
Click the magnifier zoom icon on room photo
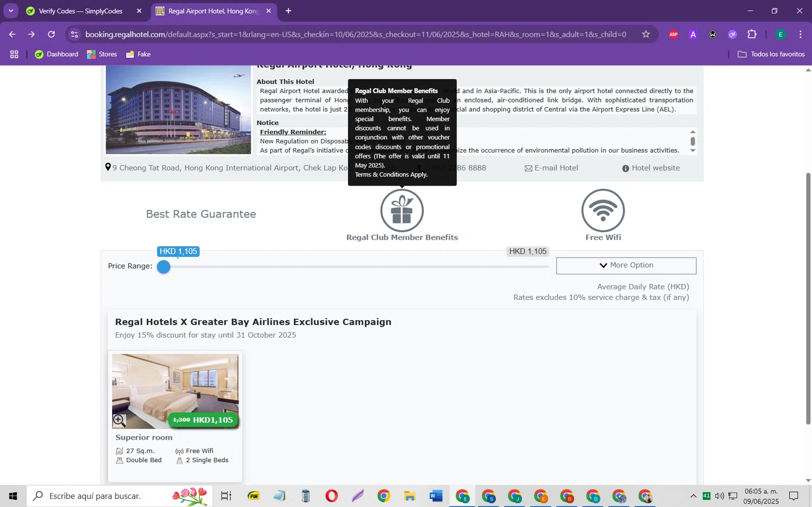(x=119, y=420)
